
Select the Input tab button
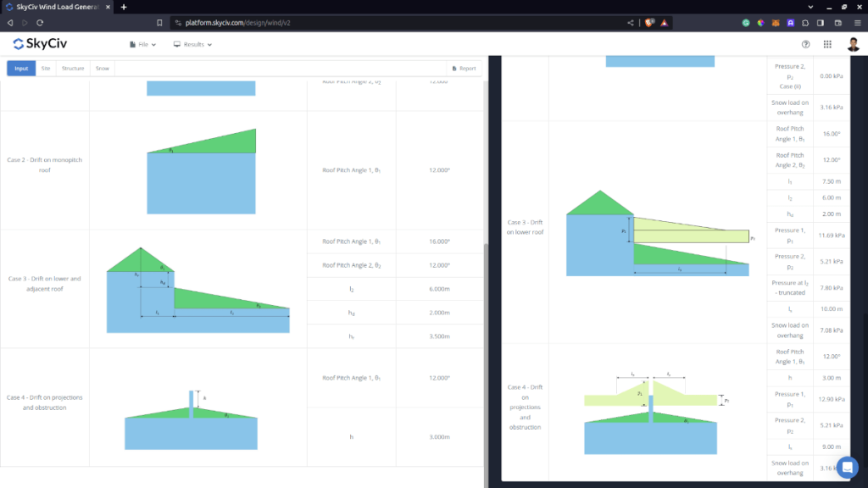[x=21, y=69]
